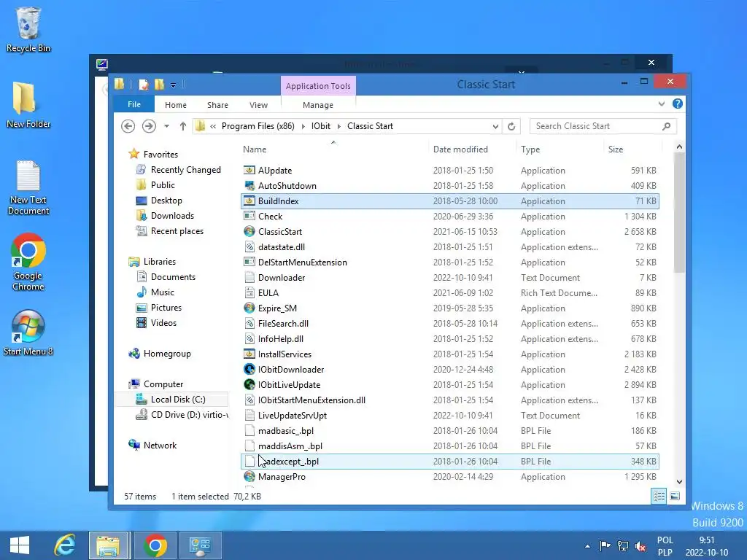747x560 pixels.
Task: Navigate to Program Files (x86) breadcrumb
Action: click(x=258, y=126)
